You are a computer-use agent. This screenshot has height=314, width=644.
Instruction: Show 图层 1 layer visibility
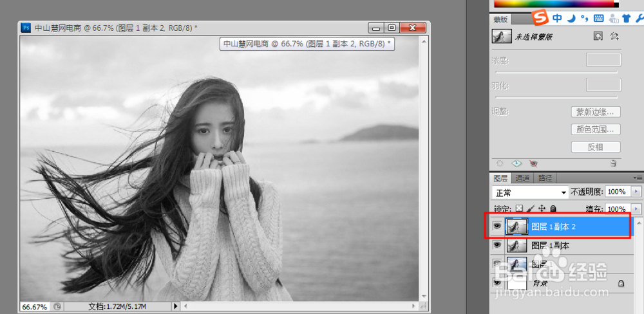tap(497, 264)
